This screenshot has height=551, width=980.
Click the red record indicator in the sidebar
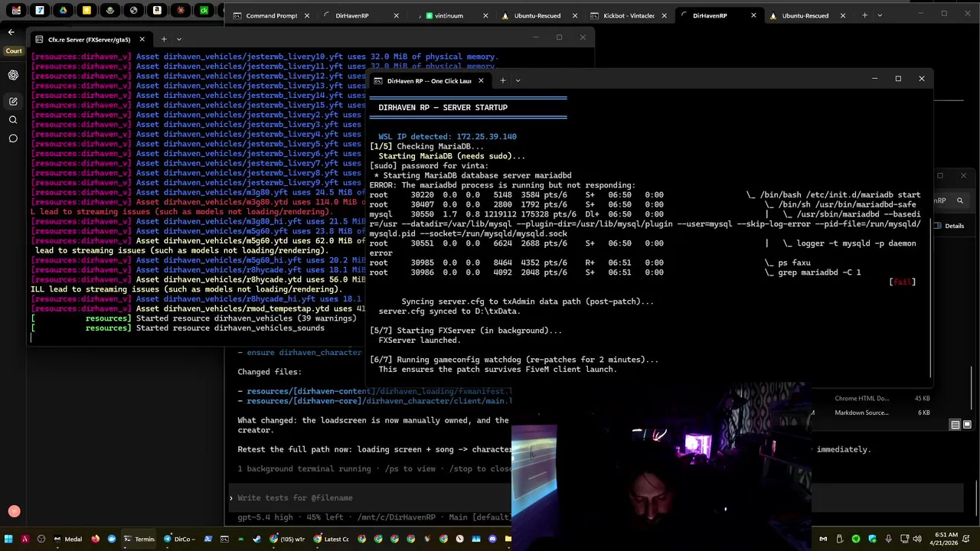click(x=13, y=511)
